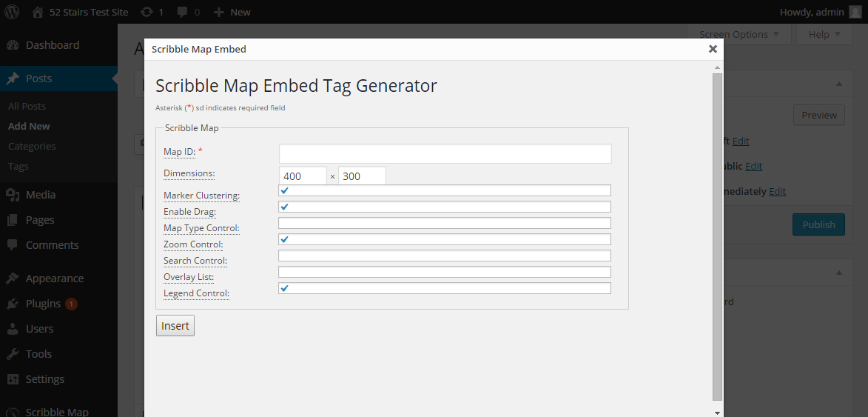Open the comments bubble in admin bar
The height and width of the screenshot is (417, 868).
coord(189,12)
